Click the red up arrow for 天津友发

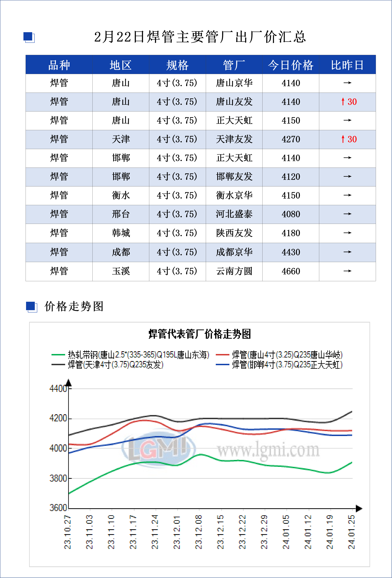pos(343,139)
